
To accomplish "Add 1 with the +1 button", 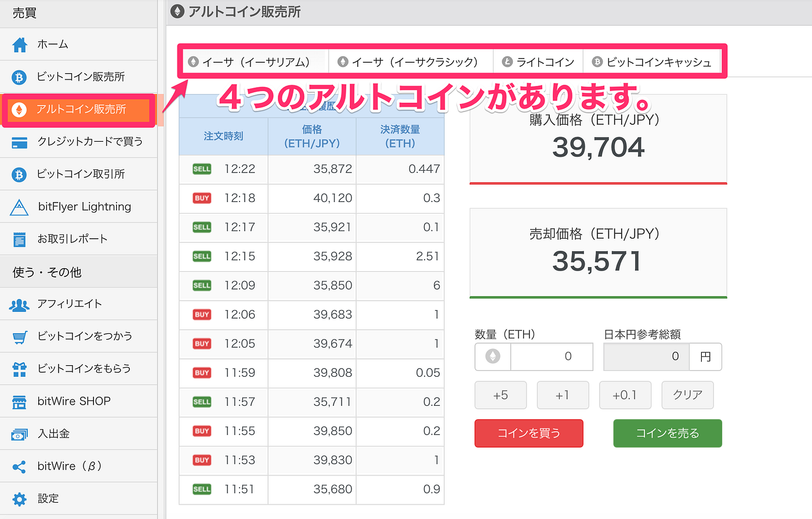I will pyautogui.click(x=563, y=395).
